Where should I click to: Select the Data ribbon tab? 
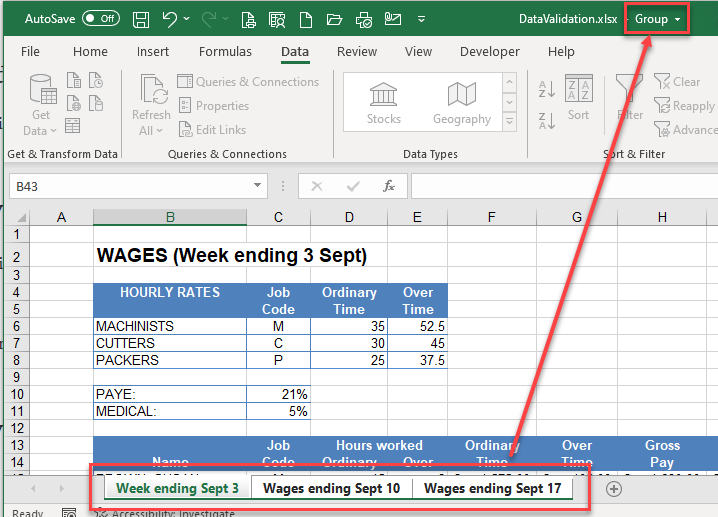click(x=295, y=52)
